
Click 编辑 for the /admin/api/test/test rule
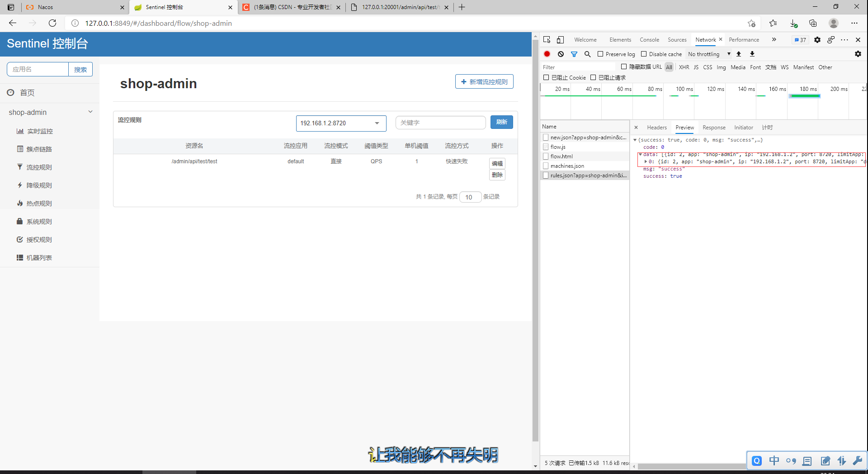coord(497,163)
